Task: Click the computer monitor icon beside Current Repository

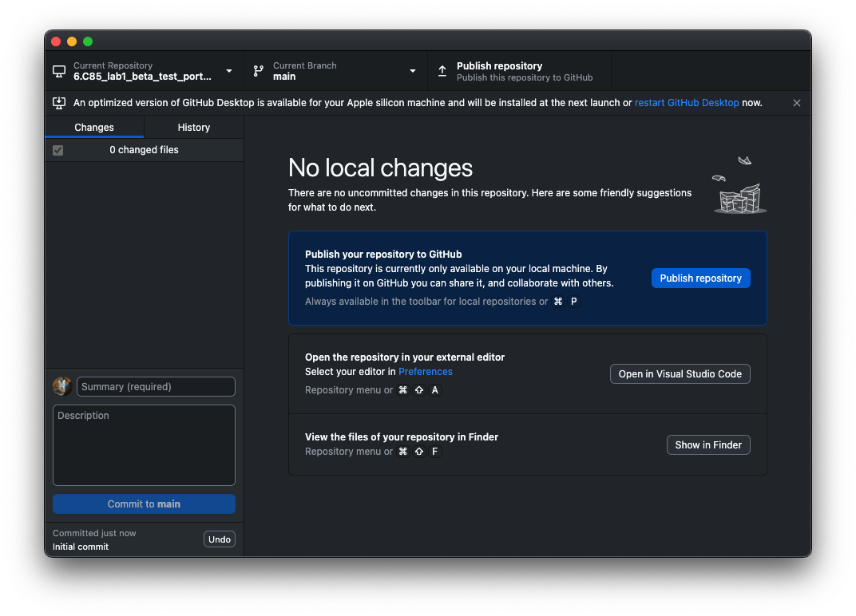Action: click(59, 71)
